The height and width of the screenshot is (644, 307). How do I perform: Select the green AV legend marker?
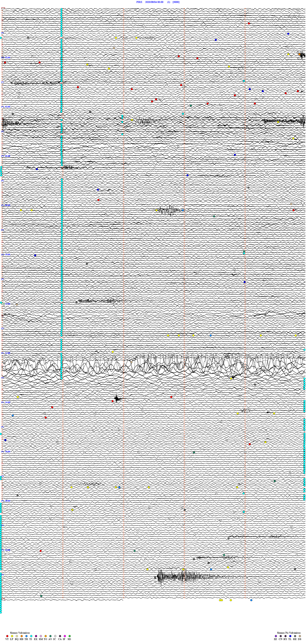coord(51,636)
